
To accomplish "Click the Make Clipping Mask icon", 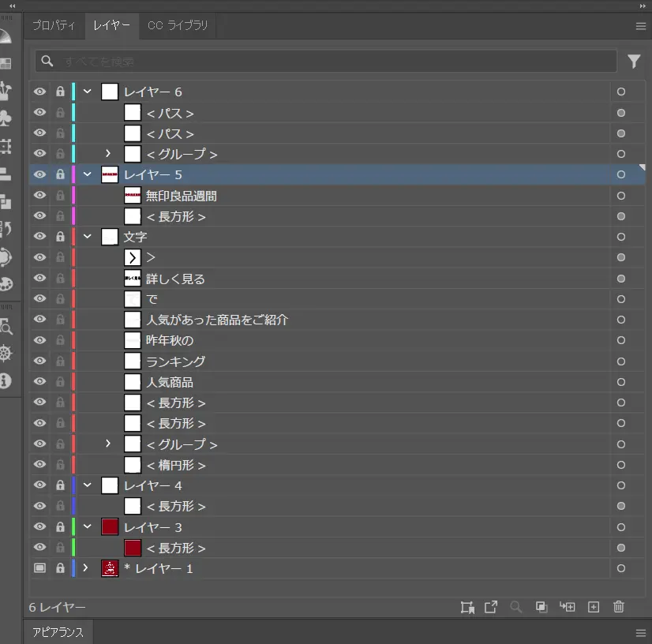I will coord(541,607).
